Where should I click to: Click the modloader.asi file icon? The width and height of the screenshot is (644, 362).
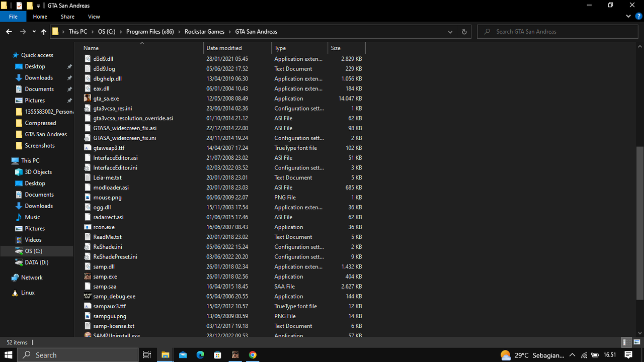tap(88, 188)
